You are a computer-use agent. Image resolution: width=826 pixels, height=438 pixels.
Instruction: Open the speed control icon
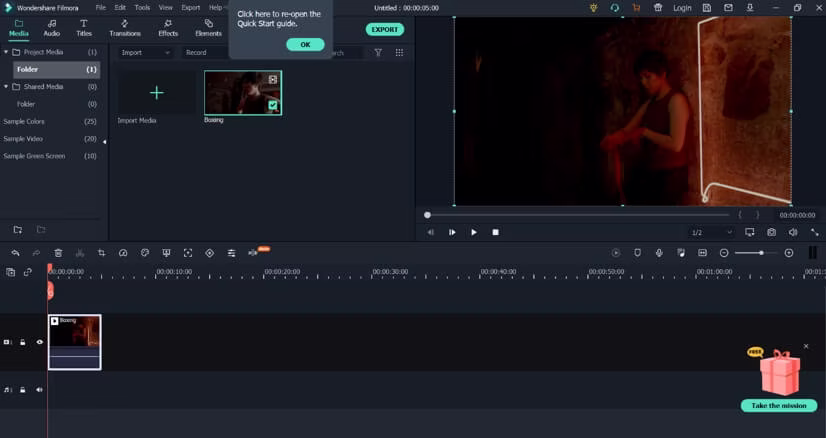[123, 253]
